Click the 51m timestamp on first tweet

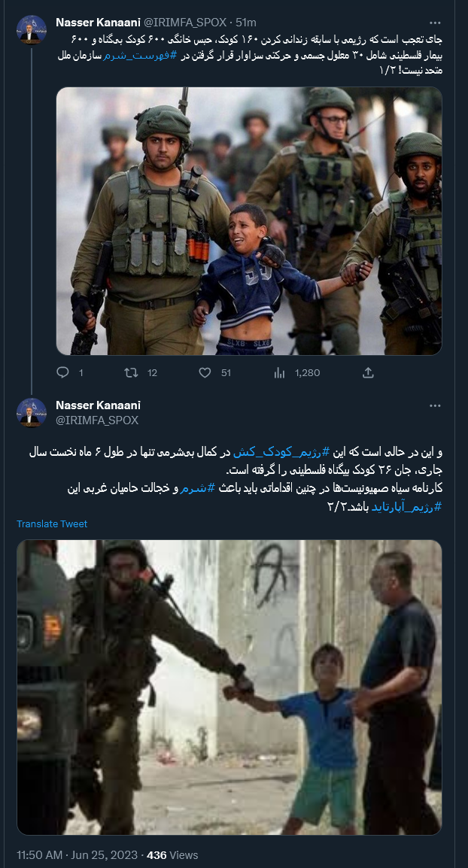click(246, 22)
